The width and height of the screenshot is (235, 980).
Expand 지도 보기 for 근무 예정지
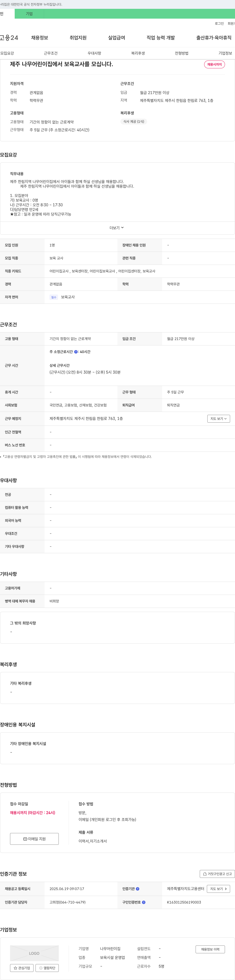[219, 418]
